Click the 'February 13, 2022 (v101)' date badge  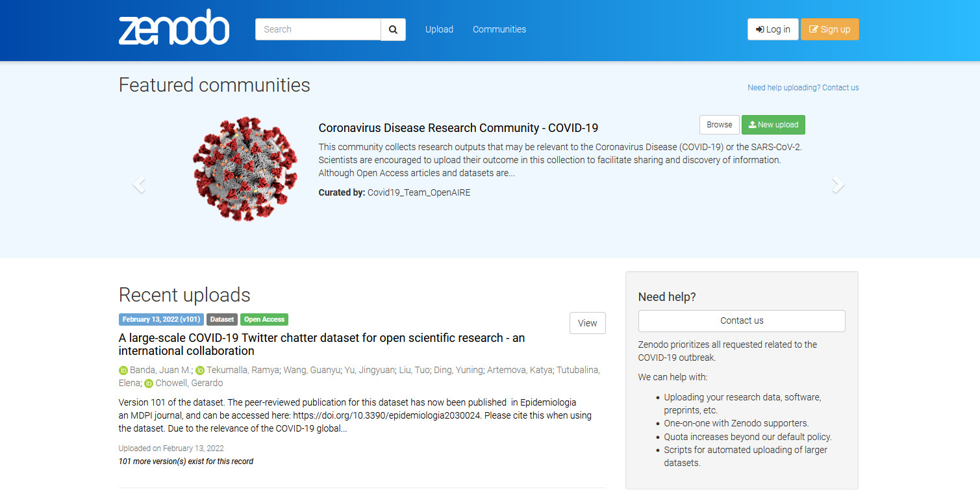(x=161, y=319)
